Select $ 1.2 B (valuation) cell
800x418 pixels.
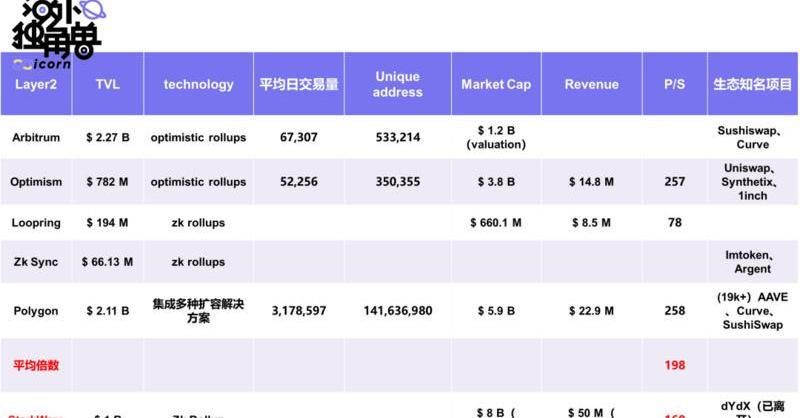coord(496,137)
